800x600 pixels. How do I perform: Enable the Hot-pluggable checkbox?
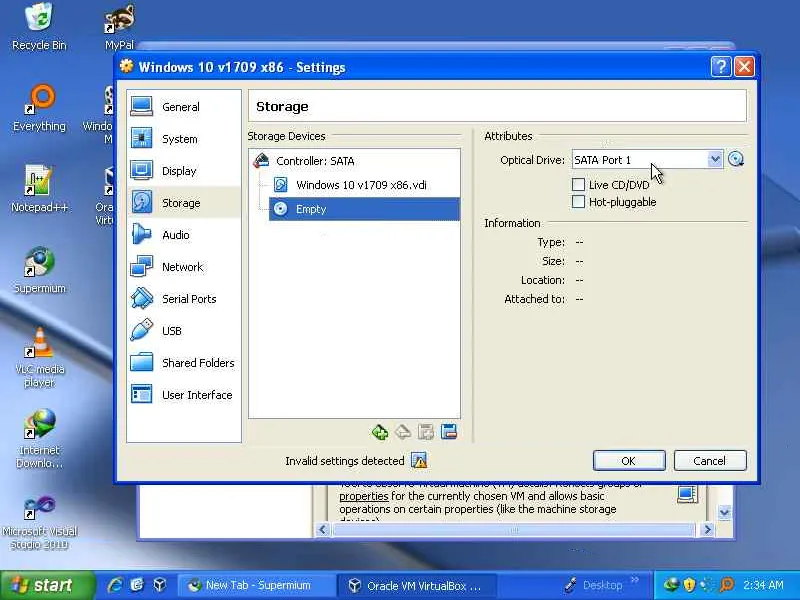click(578, 202)
